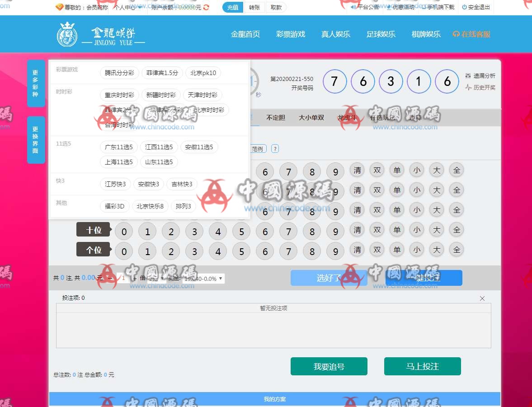The height and width of the screenshot is (407, 532).
Task: Click 清 to clear the 个位 row
Action: pos(357,250)
